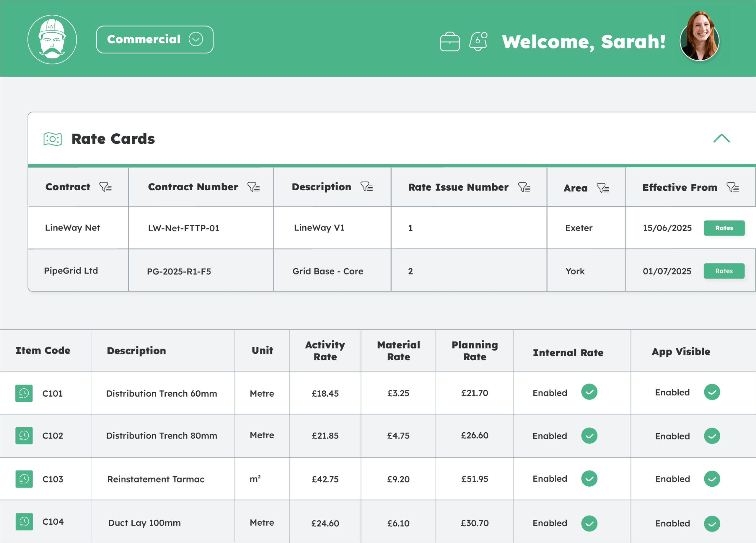Filter the Contract column
The height and width of the screenshot is (543, 756).
tap(106, 187)
